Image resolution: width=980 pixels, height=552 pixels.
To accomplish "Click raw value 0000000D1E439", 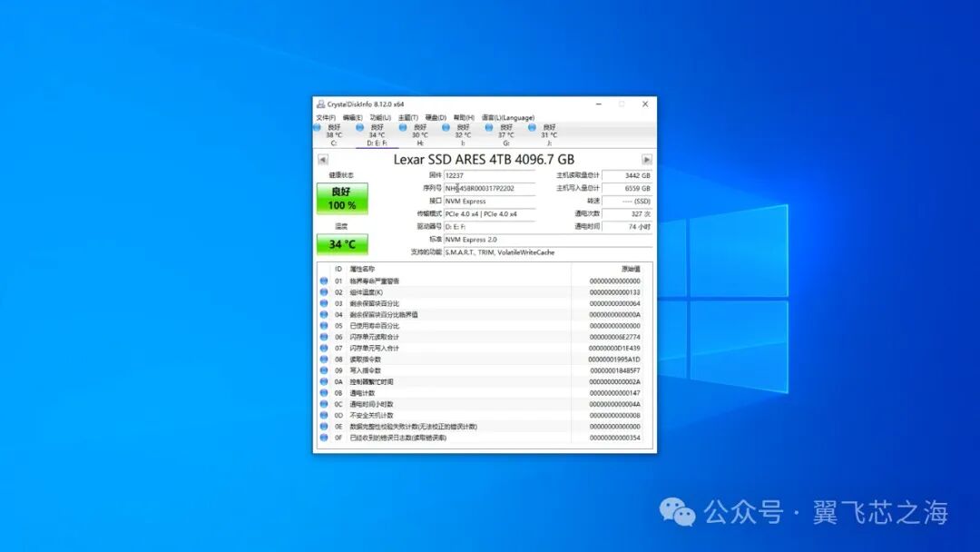I will [614, 349].
